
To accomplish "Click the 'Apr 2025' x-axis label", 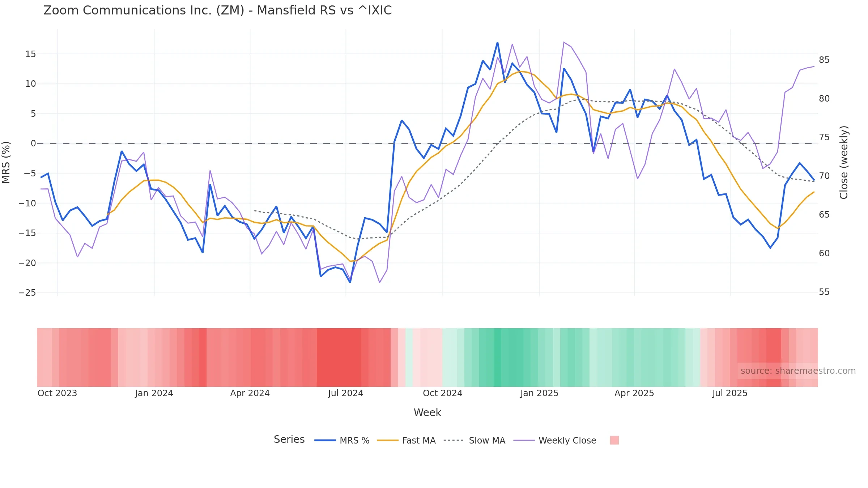I will click(x=634, y=393).
